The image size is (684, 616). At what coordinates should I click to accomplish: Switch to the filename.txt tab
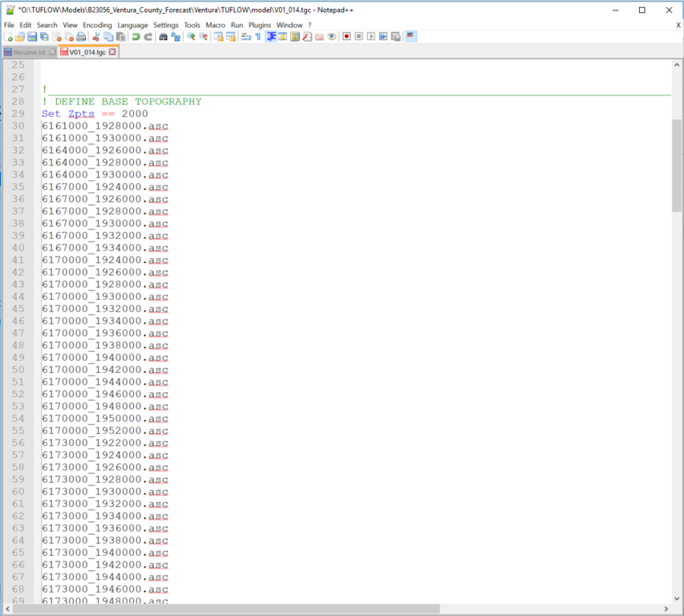[x=29, y=52]
